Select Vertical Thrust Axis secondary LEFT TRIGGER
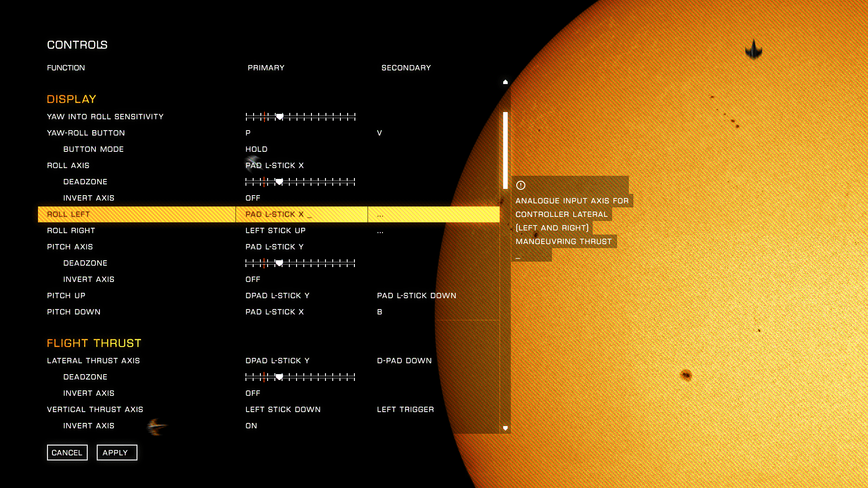The image size is (868, 488). tap(405, 409)
